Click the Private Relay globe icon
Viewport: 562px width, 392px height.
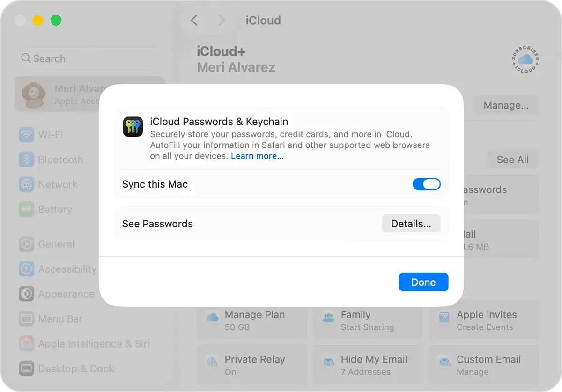[212, 362]
